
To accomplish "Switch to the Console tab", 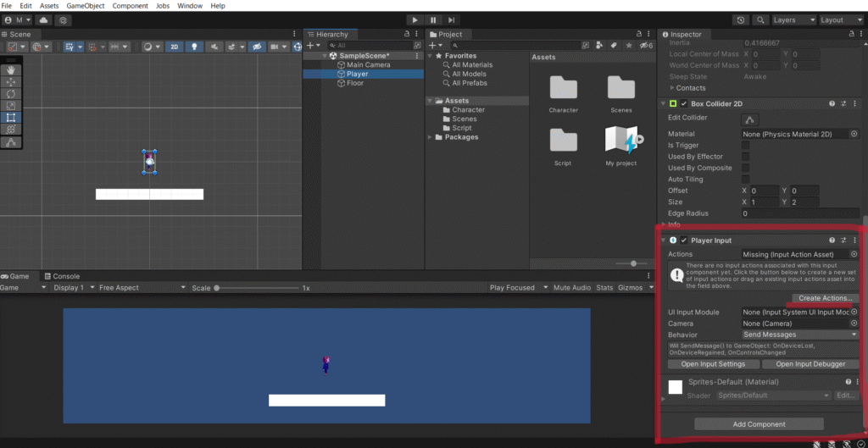I will click(x=65, y=276).
